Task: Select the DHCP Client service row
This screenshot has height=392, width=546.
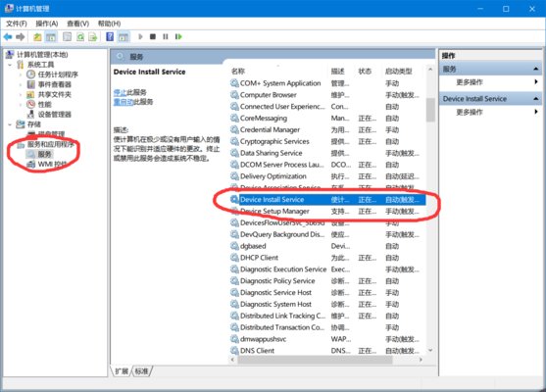Action: [327, 258]
